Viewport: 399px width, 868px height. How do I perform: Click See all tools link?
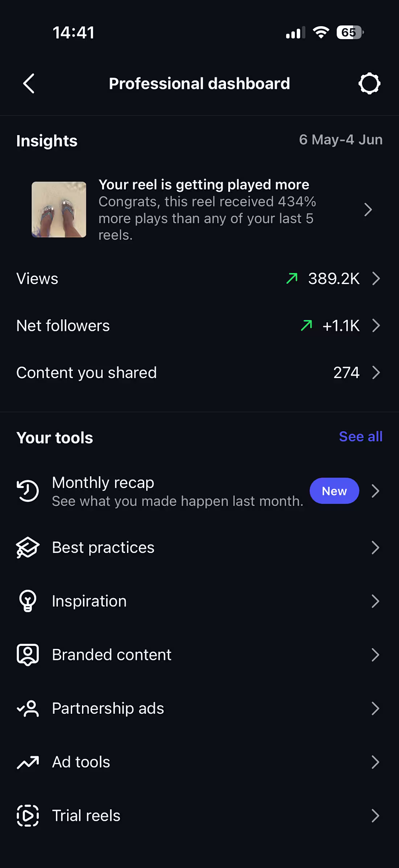click(361, 437)
